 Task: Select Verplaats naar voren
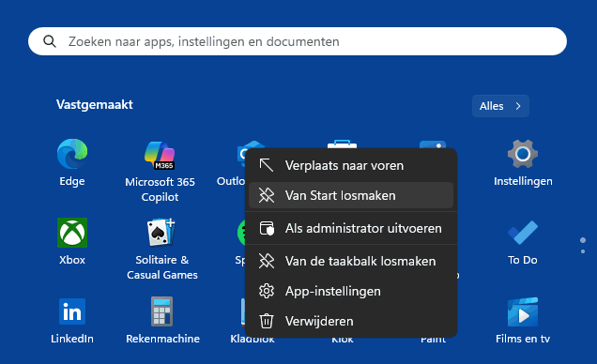tap(351, 165)
